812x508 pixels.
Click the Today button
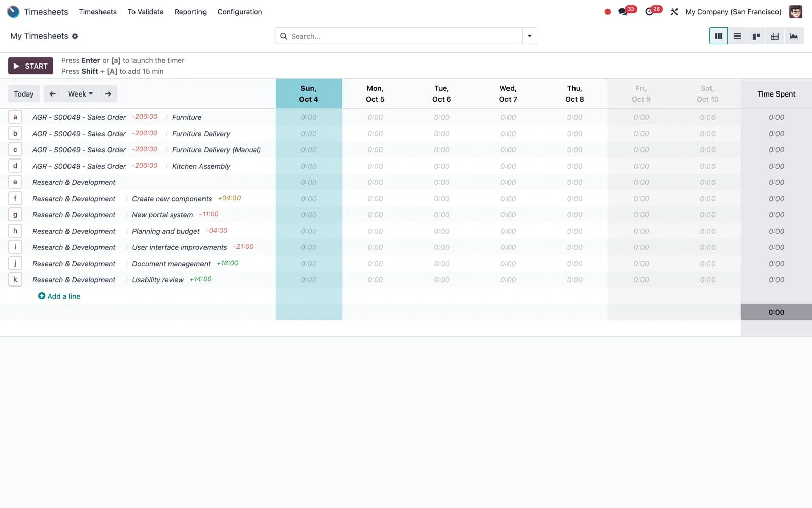click(x=24, y=94)
